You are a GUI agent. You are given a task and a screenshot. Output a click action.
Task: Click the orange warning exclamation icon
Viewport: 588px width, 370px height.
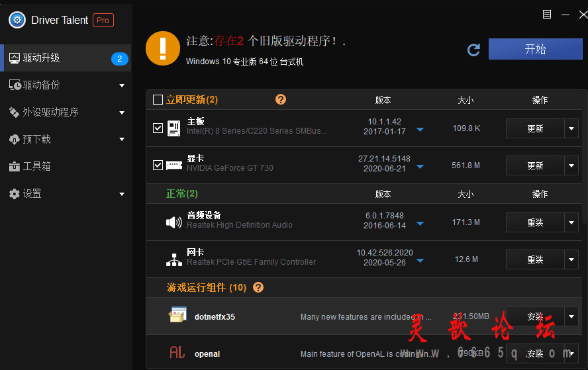click(163, 48)
